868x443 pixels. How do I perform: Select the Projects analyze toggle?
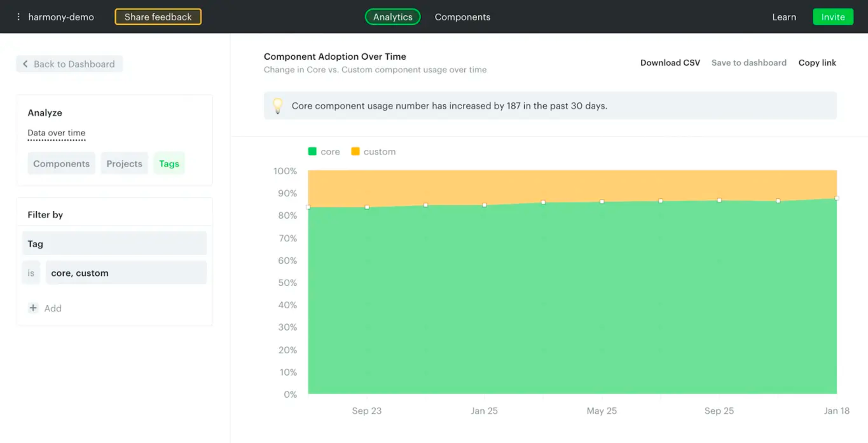point(124,164)
